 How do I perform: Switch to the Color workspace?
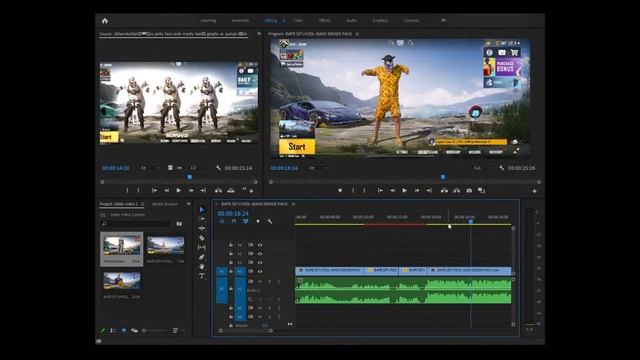coord(298,20)
